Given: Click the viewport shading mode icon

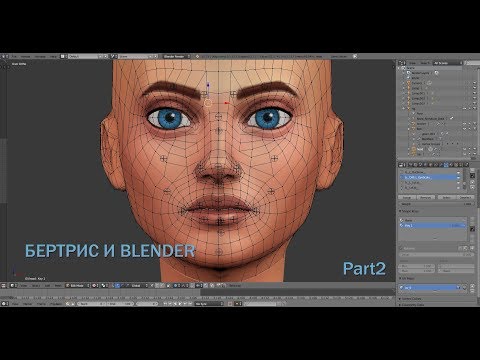Looking at the screenshot, I should [x=95, y=286].
